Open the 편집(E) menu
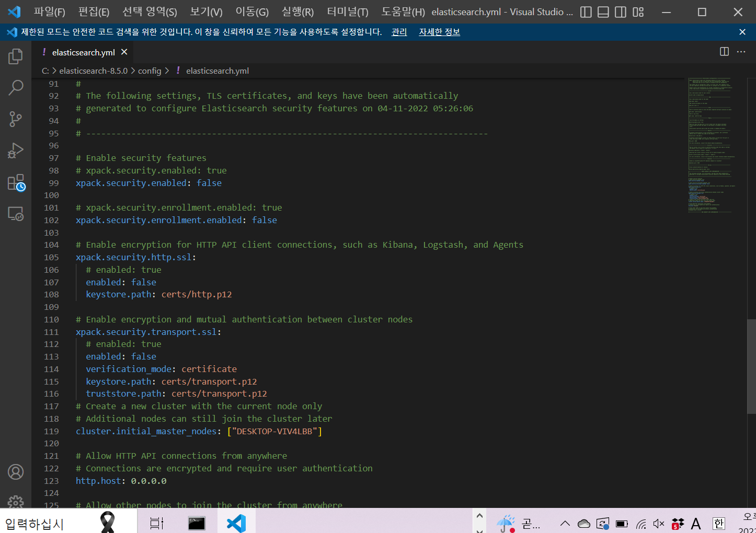The height and width of the screenshot is (533, 756). click(x=94, y=11)
